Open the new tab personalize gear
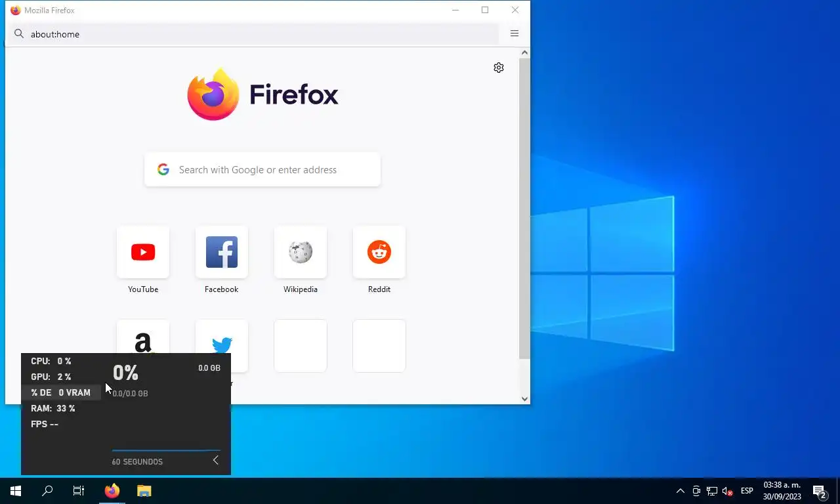 [x=499, y=68]
